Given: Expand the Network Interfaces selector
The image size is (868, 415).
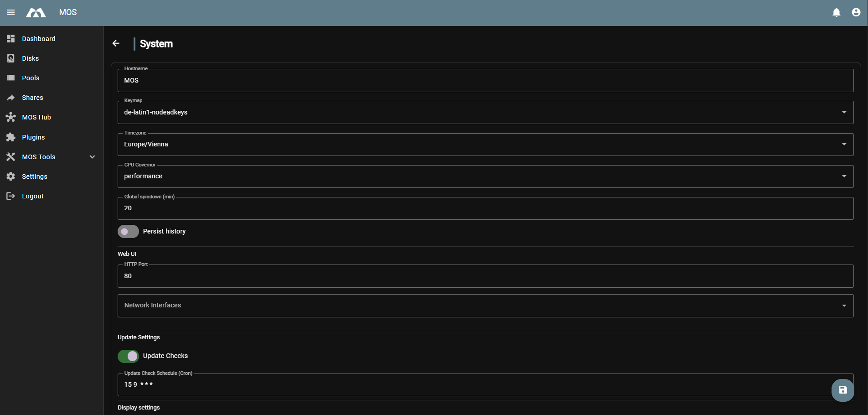Looking at the screenshot, I should [485, 306].
